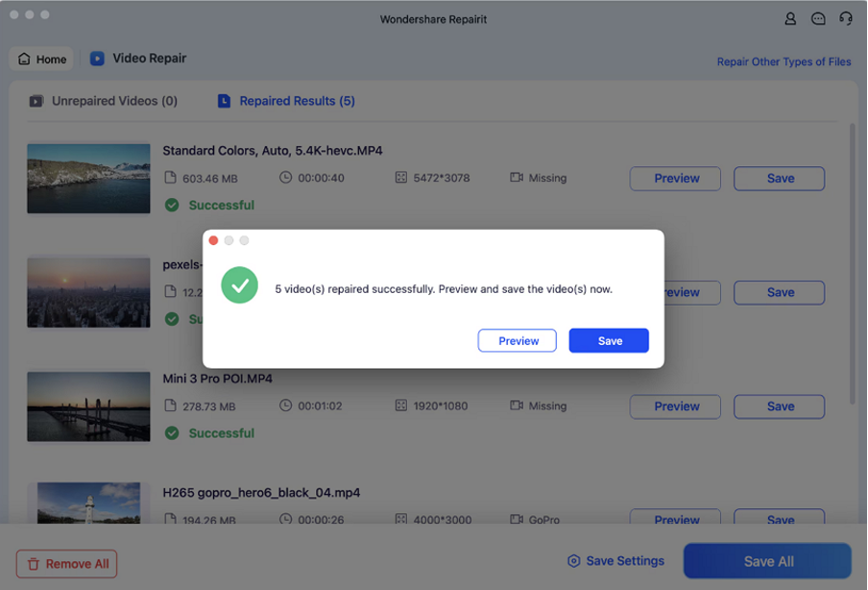Select the Repaired Results (5) tab
The height and width of the screenshot is (590, 868).
(x=286, y=101)
